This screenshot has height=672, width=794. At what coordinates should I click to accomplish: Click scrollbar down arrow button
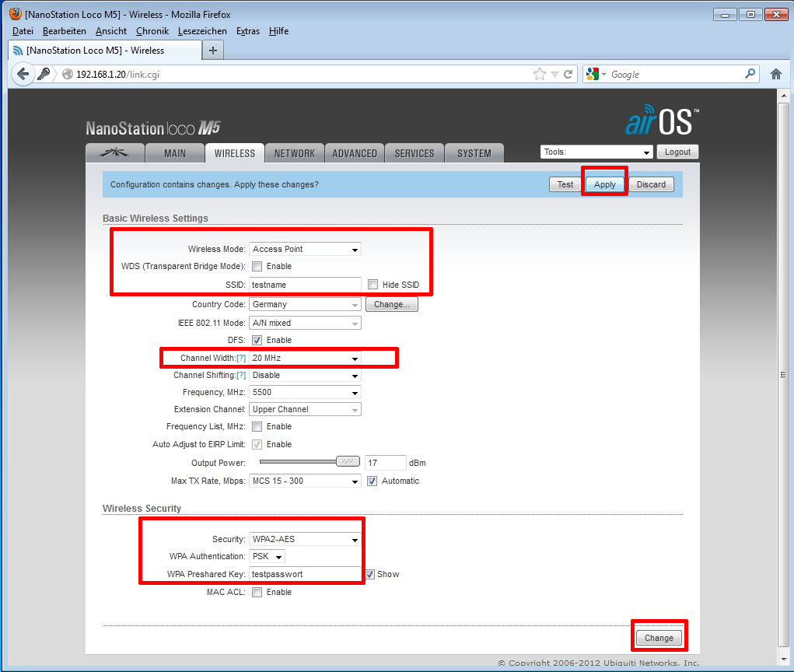[x=783, y=659]
